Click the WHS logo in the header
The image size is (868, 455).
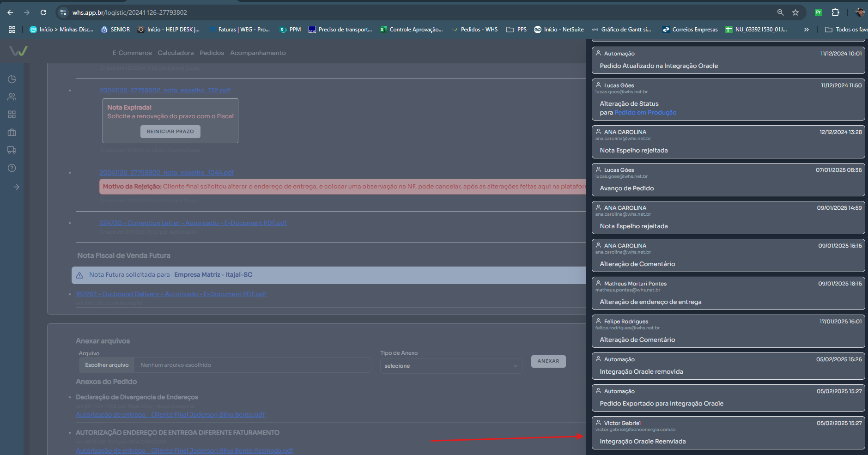pyautogui.click(x=18, y=51)
